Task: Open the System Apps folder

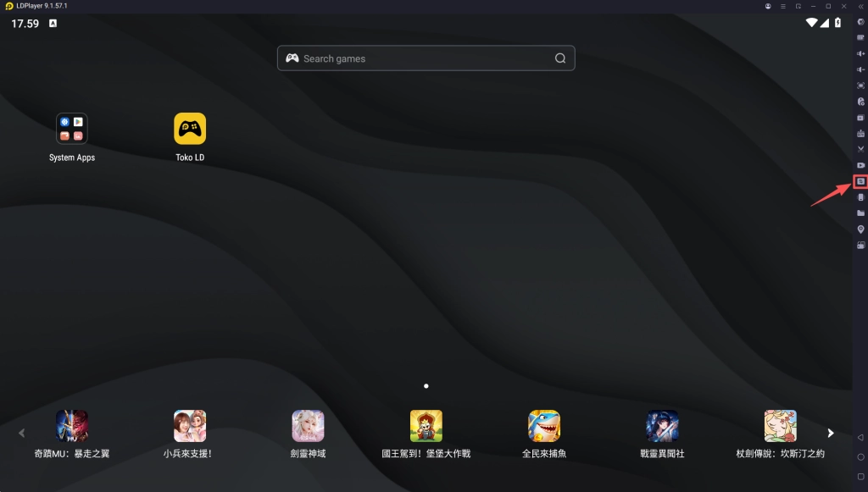Action: pos(72,130)
